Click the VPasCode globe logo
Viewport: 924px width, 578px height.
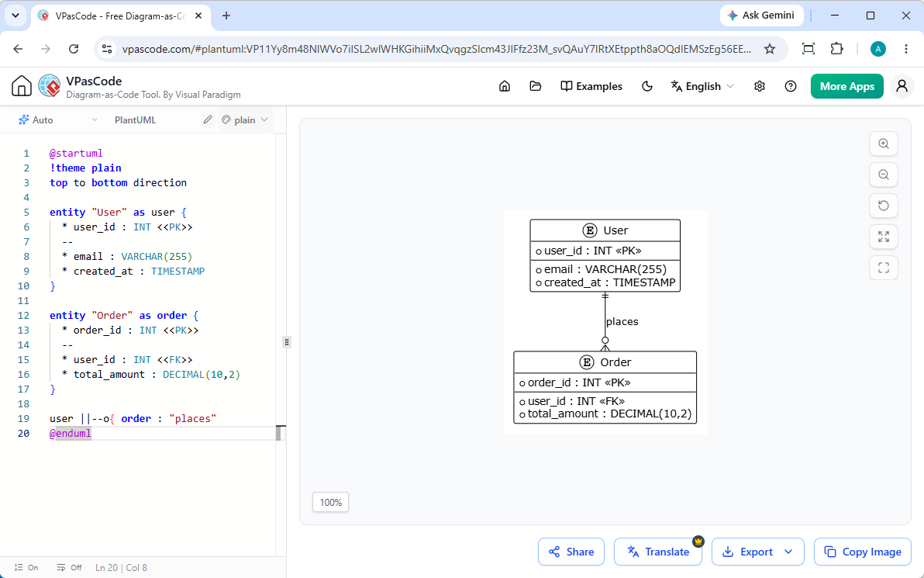coord(50,86)
